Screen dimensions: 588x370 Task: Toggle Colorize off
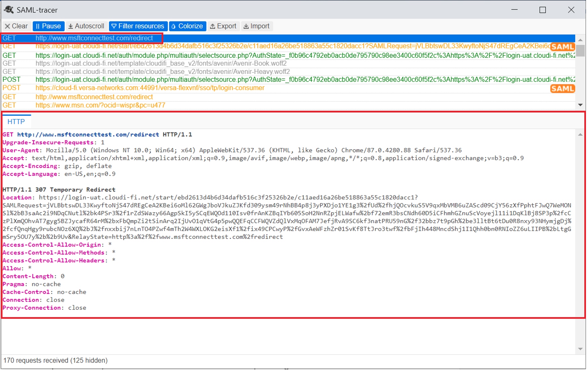(x=187, y=26)
